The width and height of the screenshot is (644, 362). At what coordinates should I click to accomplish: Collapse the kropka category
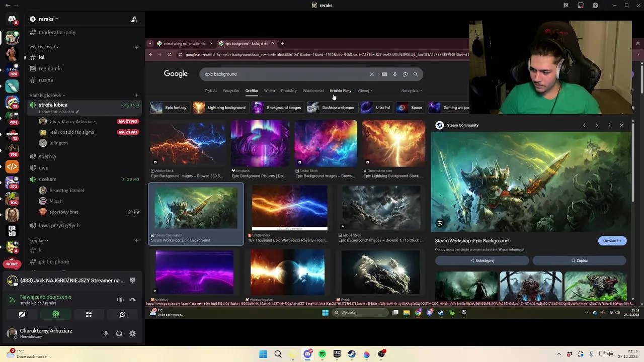coord(38,240)
